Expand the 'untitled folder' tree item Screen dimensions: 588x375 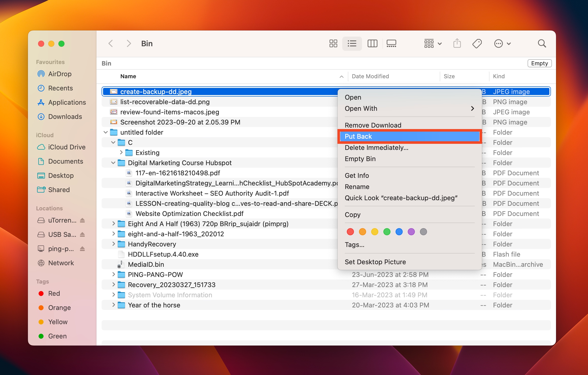click(x=106, y=132)
